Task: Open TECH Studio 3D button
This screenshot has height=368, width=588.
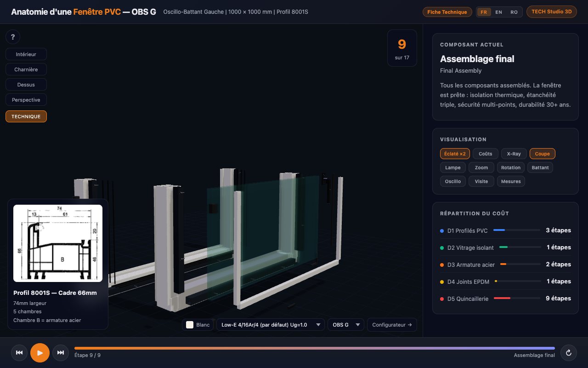Action: coord(552,12)
